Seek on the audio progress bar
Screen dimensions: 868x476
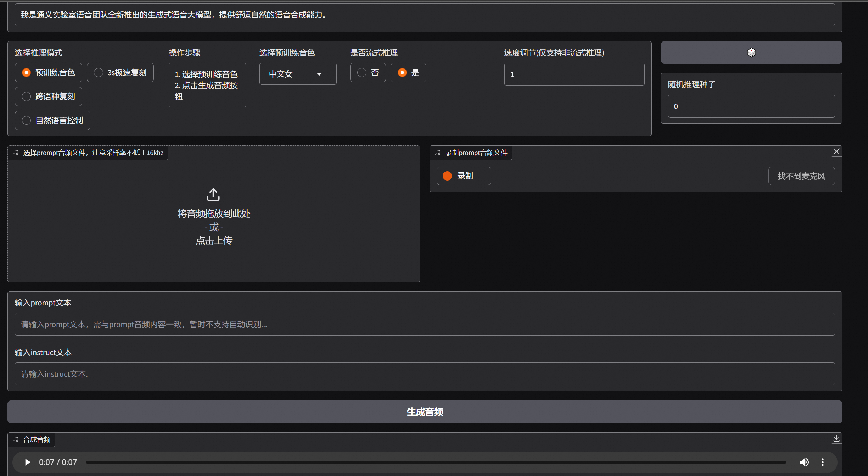[x=436, y=462]
